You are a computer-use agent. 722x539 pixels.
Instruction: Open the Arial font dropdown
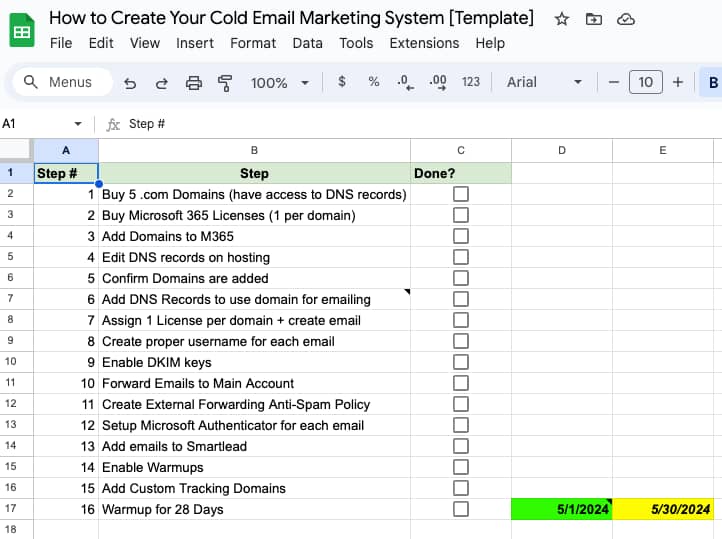pos(544,82)
